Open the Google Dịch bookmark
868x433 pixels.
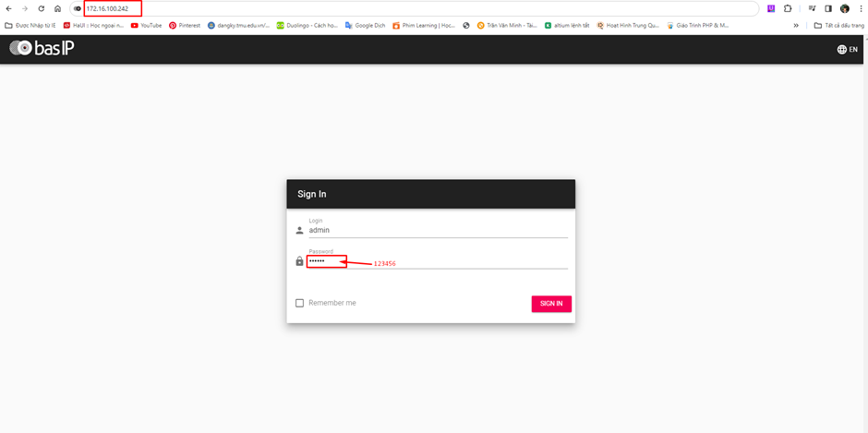(365, 26)
